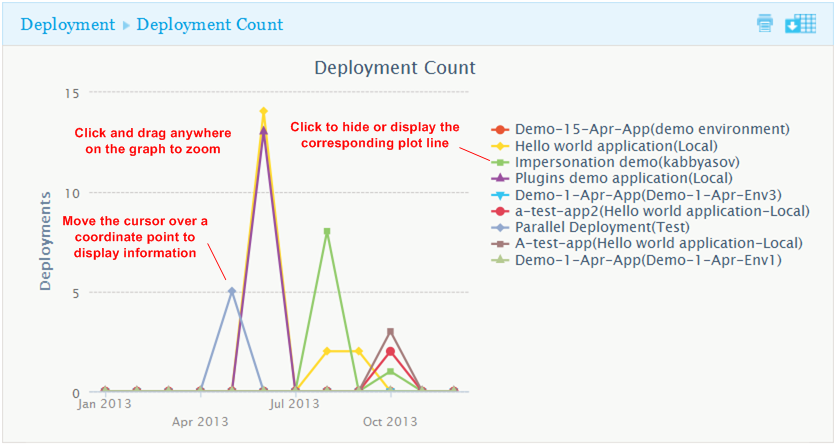This screenshot has width=836, height=447.
Task: Click the Apr 2013 axis label
Action: 200,422
